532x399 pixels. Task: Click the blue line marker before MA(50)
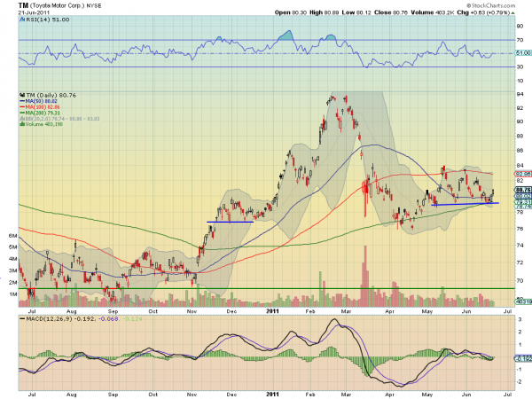22,101
